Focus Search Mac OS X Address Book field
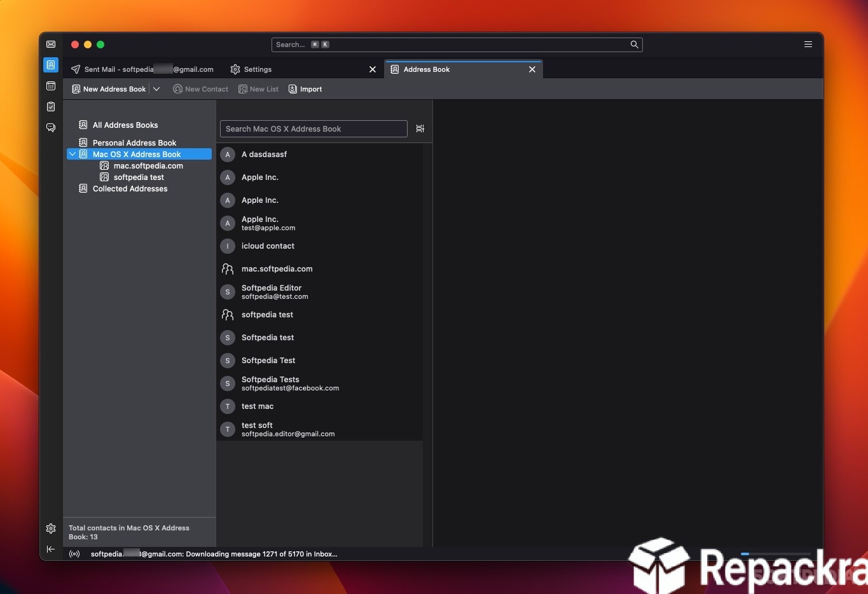The image size is (868, 594). [x=313, y=128]
